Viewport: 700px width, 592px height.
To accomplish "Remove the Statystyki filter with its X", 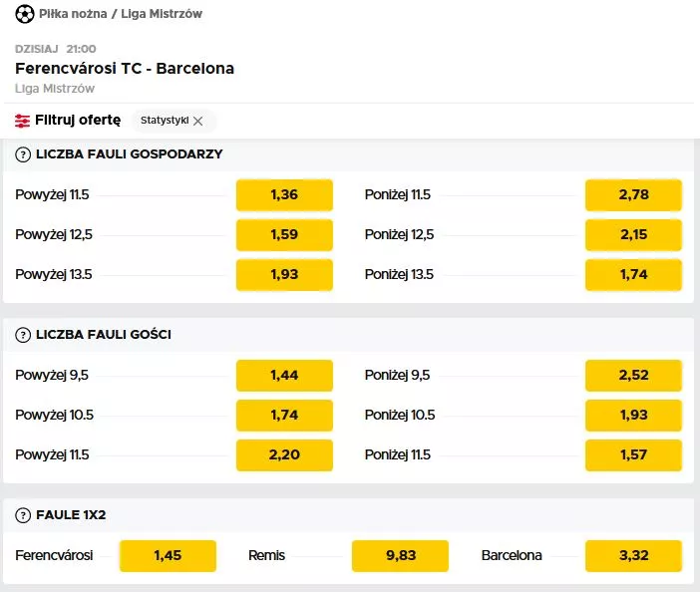I will click(x=198, y=121).
